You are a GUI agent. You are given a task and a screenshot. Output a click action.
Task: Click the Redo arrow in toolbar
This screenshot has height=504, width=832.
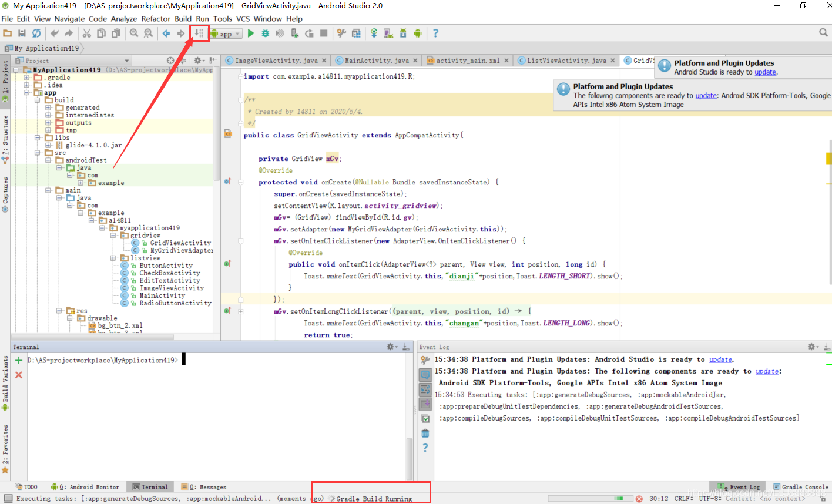(x=69, y=33)
